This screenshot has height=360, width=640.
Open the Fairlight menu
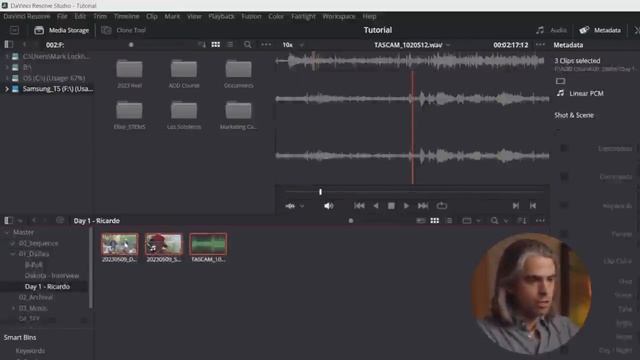tap(303, 16)
